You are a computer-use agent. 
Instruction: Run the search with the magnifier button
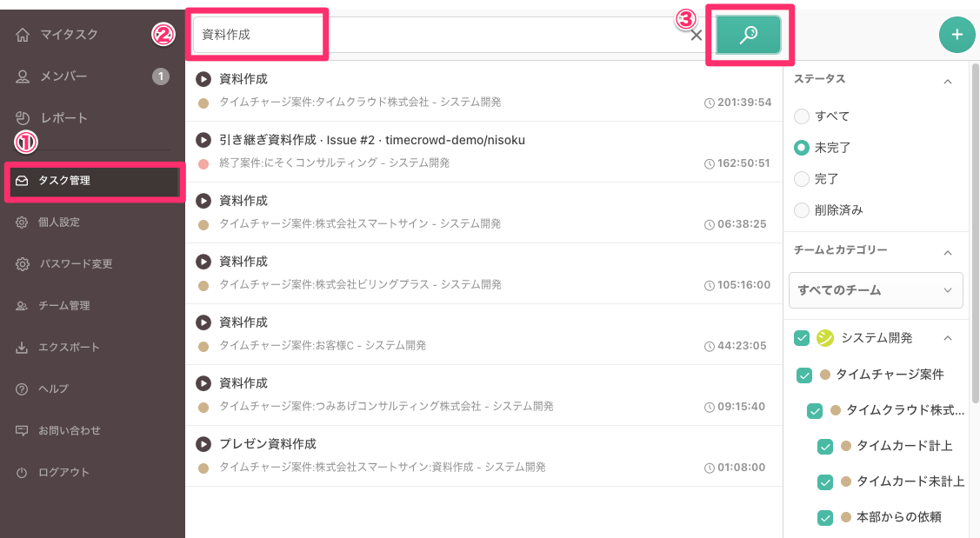[748, 35]
